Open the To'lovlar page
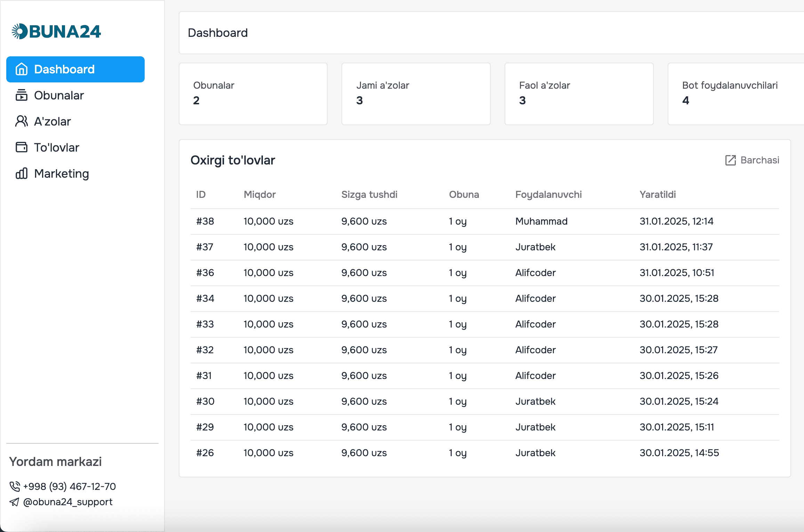 [x=75, y=147]
